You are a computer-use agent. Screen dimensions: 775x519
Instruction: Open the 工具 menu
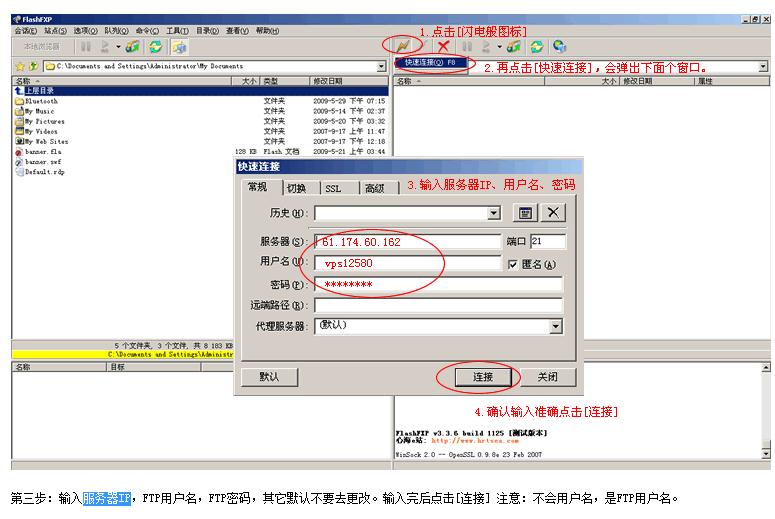(x=177, y=31)
